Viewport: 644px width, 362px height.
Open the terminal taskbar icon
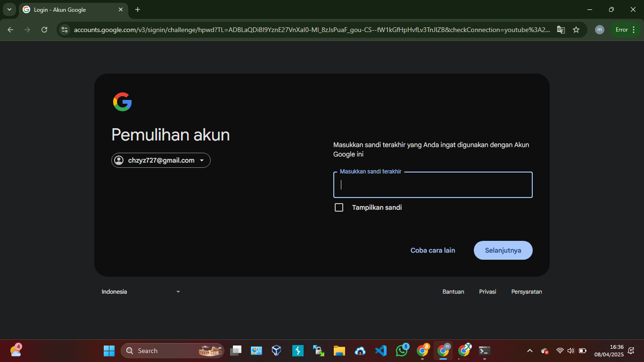(484, 351)
